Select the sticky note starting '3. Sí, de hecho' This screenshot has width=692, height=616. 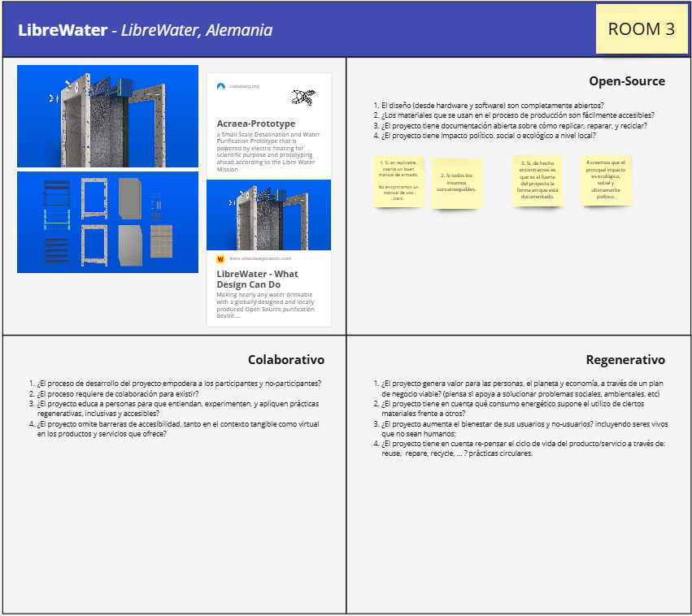pos(537,180)
